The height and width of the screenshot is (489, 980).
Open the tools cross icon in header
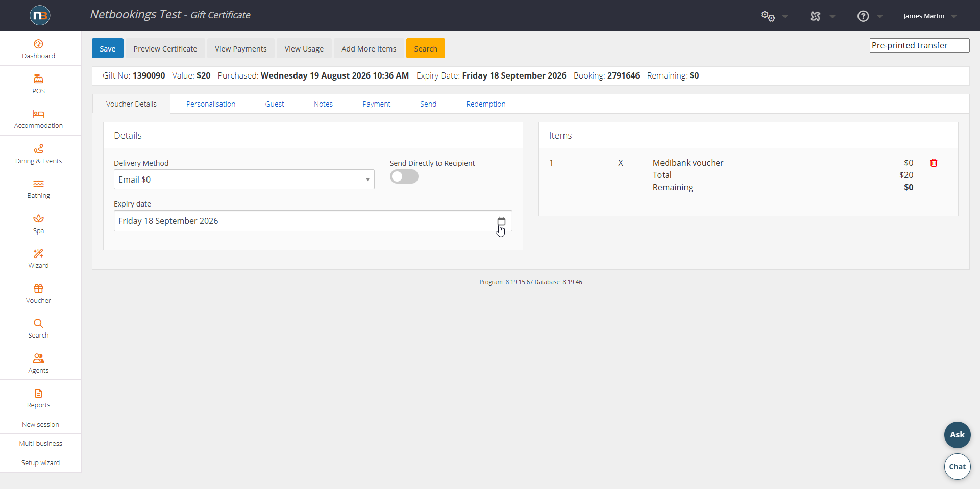(x=815, y=16)
